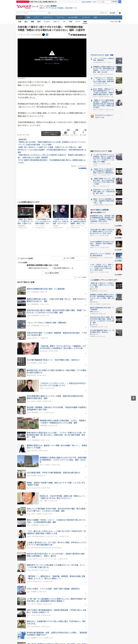Open ヘルプ link in top bar
Viewport: 138px width, 644px height.
tap(94, 2)
